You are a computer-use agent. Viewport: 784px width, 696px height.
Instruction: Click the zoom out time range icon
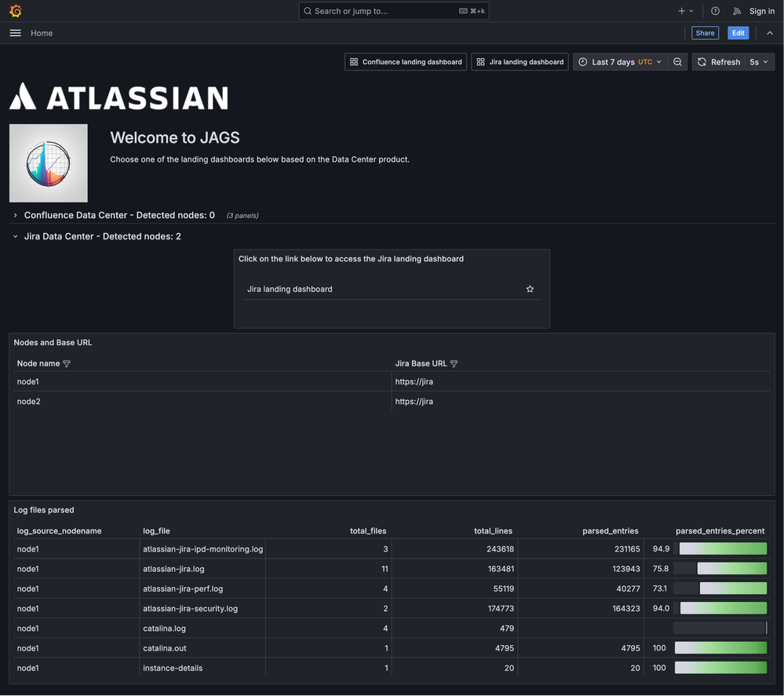click(678, 62)
